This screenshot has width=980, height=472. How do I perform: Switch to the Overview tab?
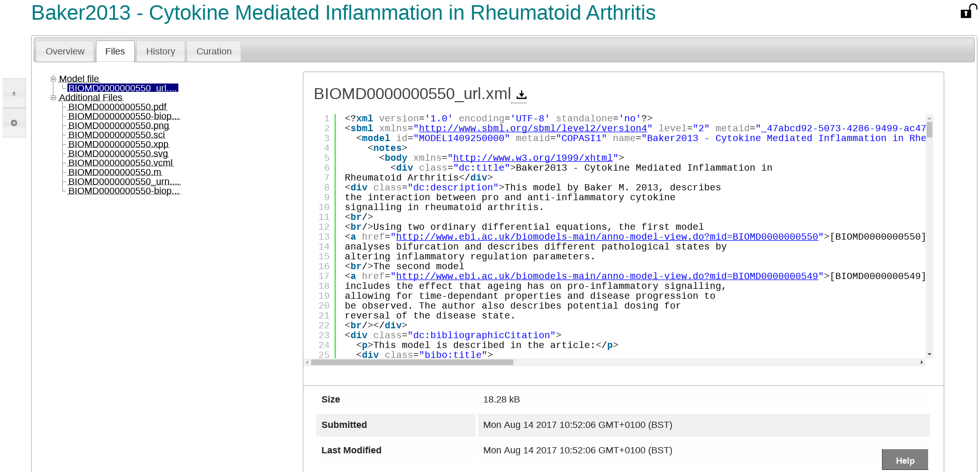point(65,51)
